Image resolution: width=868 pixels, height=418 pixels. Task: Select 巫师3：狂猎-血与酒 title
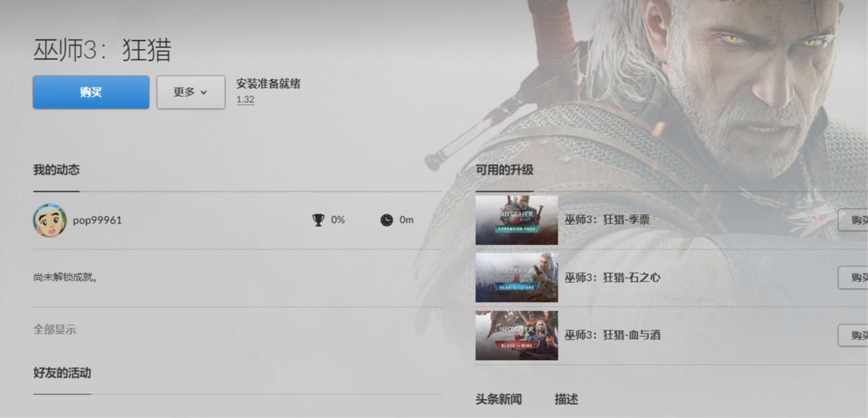coord(613,335)
